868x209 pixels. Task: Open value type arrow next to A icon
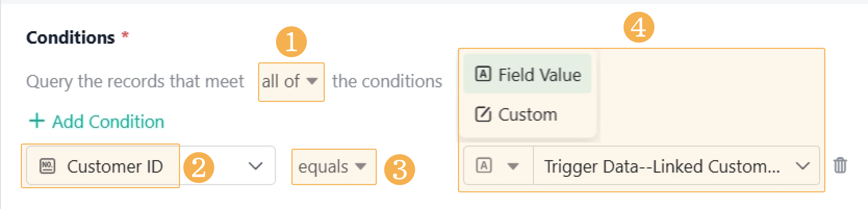point(513,166)
